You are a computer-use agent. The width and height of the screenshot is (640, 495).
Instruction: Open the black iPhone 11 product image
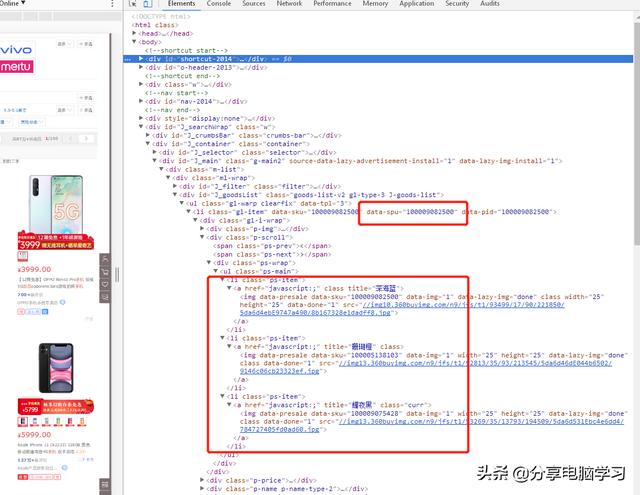coord(56,368)
